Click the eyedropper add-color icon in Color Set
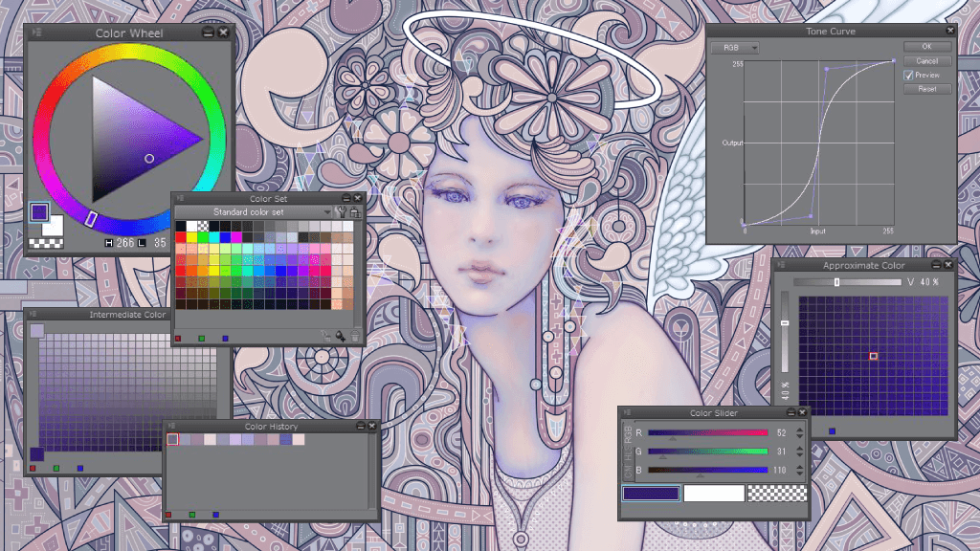 [340, 336]
